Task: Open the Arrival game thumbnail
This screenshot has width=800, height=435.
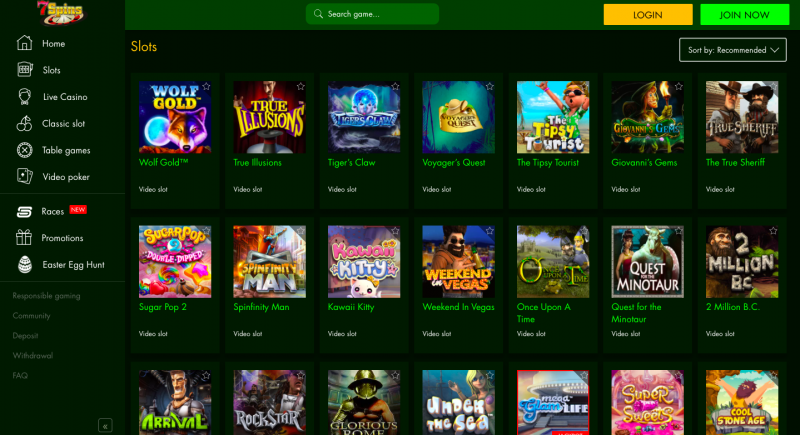Action: coord(175,402)
